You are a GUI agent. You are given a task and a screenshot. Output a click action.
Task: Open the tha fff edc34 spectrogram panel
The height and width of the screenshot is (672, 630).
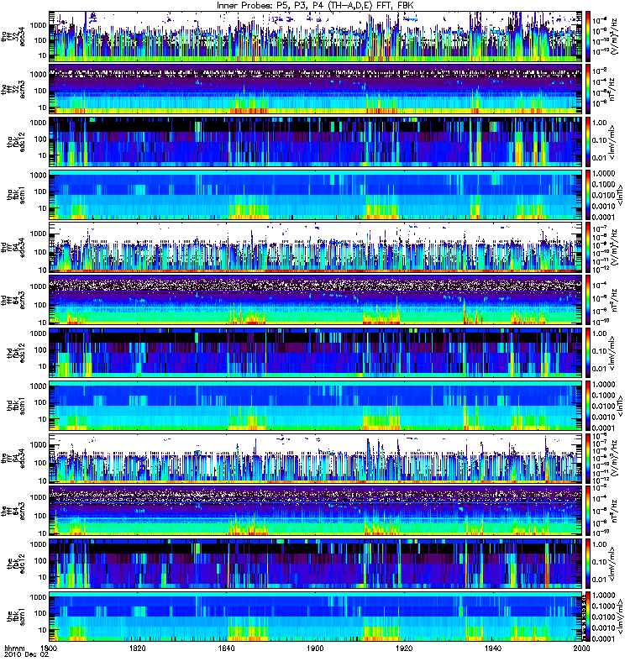(316, 36)
